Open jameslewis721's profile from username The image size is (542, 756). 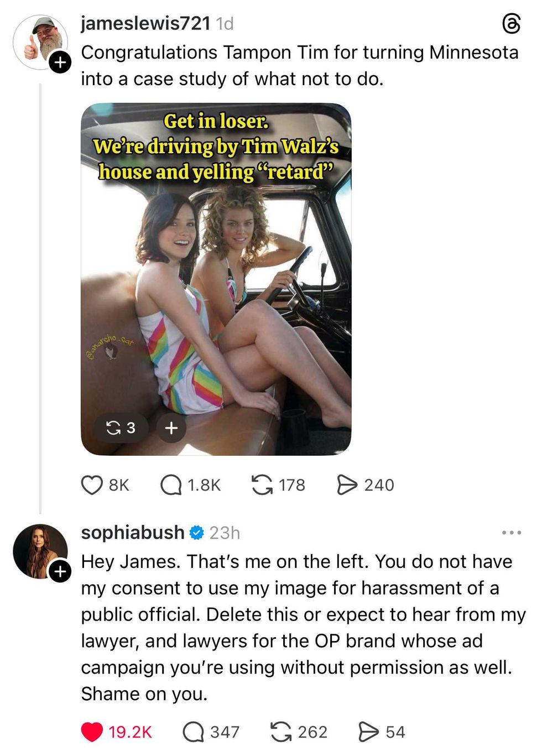click(x=145, y=23)
